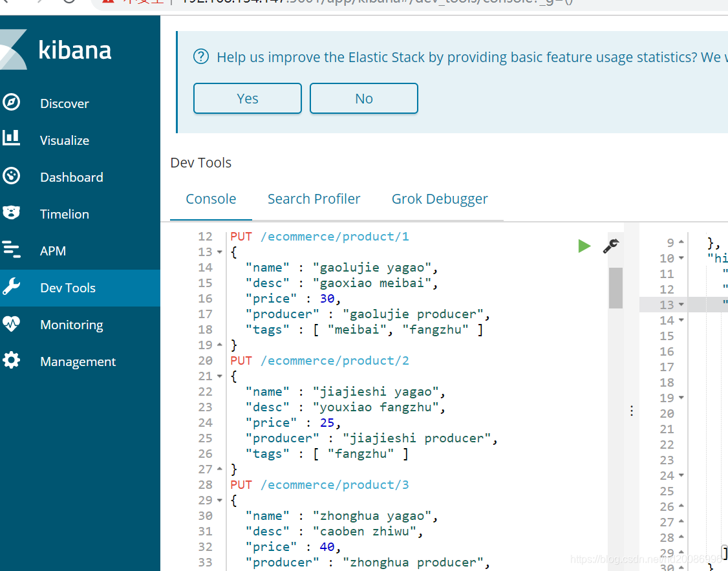Open APM lines icon
The height and width of the screenshot is (571, 728).
11,250
